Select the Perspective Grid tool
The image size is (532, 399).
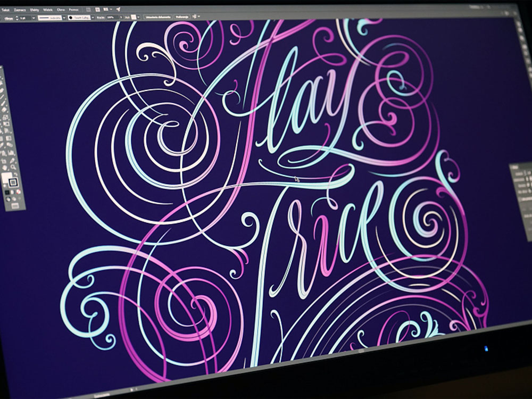click(x=6, y=131)
